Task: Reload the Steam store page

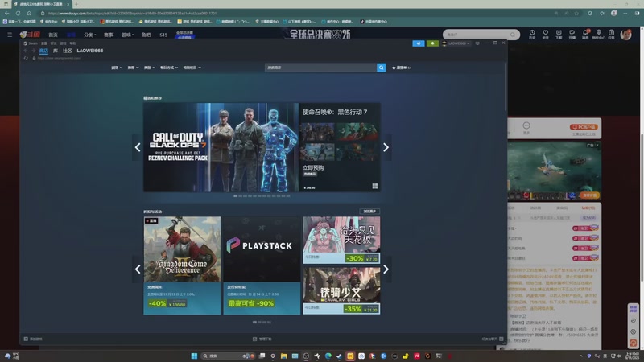Action: point(26,58)
